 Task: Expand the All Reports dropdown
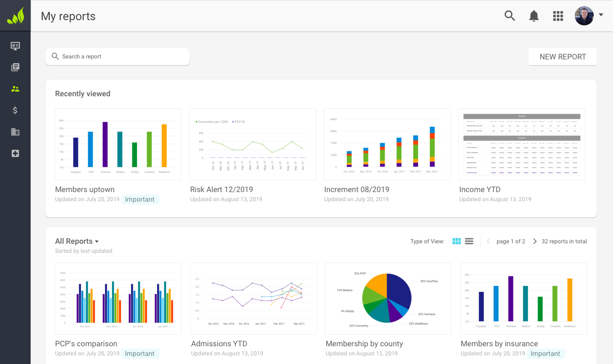click(77, 241)
